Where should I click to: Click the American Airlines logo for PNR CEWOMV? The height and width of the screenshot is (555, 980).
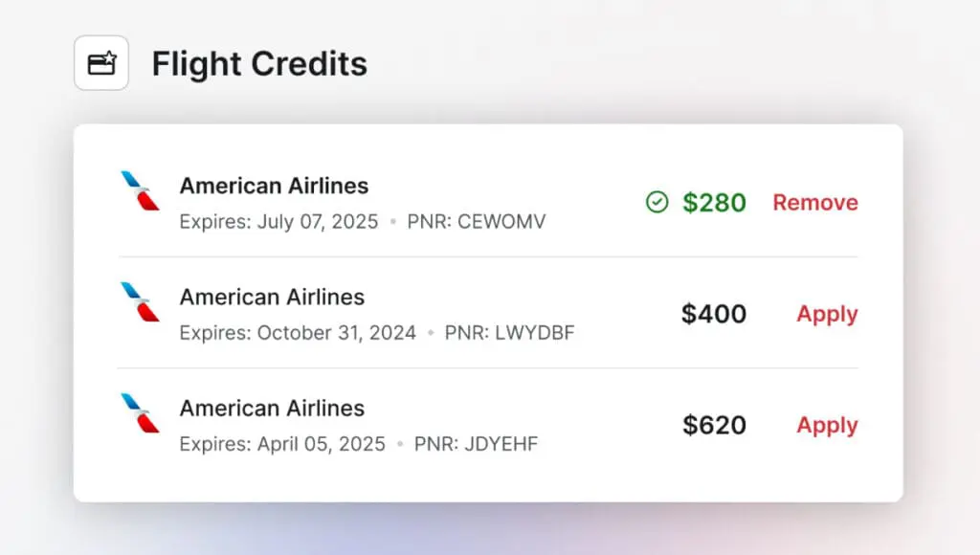140,190
